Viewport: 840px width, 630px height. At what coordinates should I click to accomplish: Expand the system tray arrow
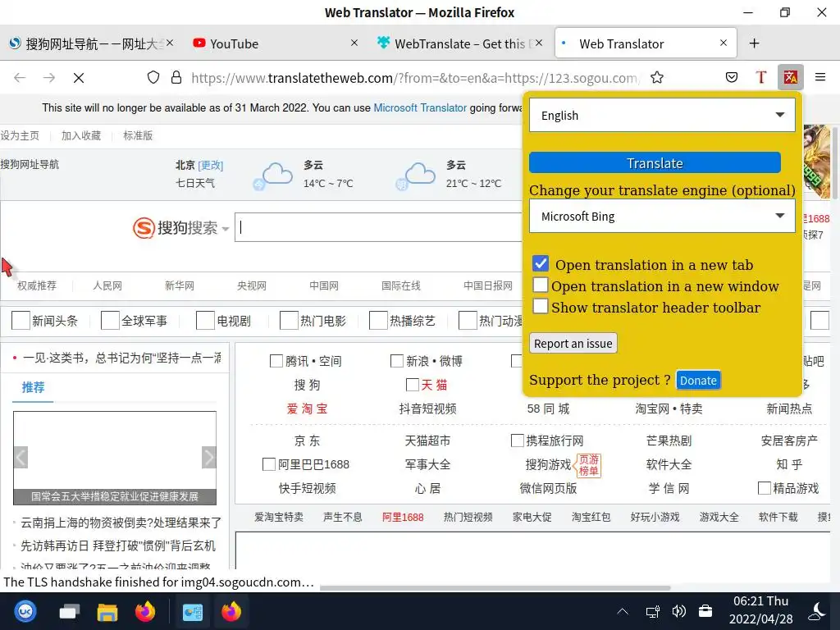[x=623, y=611]
